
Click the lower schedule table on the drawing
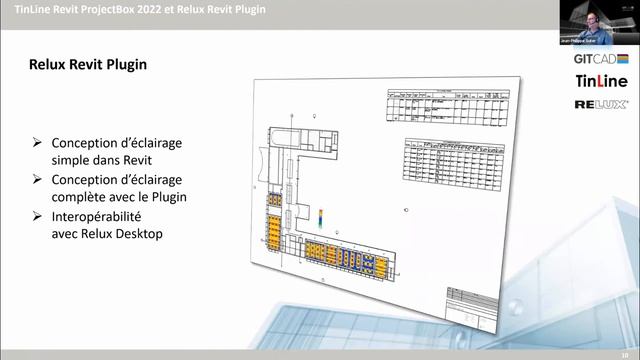pyautogui.click(x=453, y=164)
